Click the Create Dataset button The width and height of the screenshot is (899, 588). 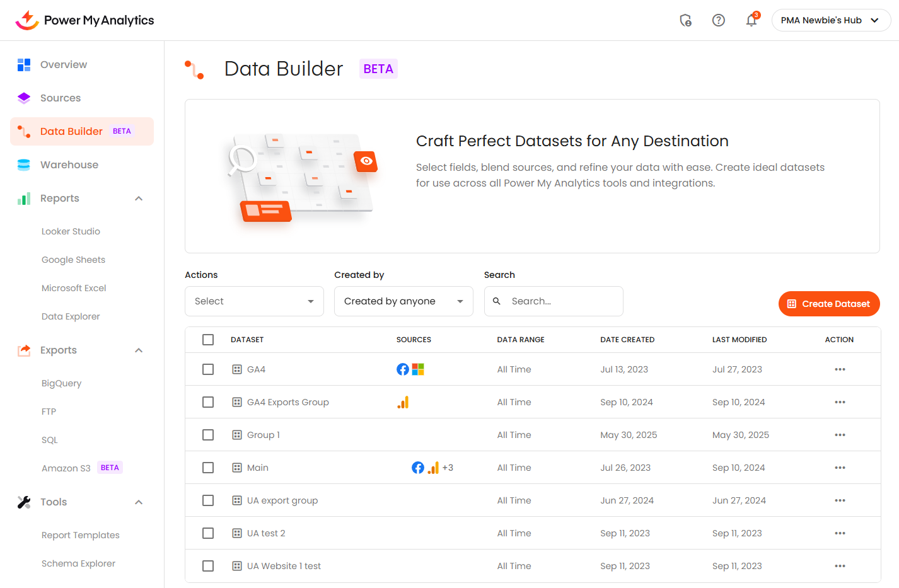coord(828,304)
